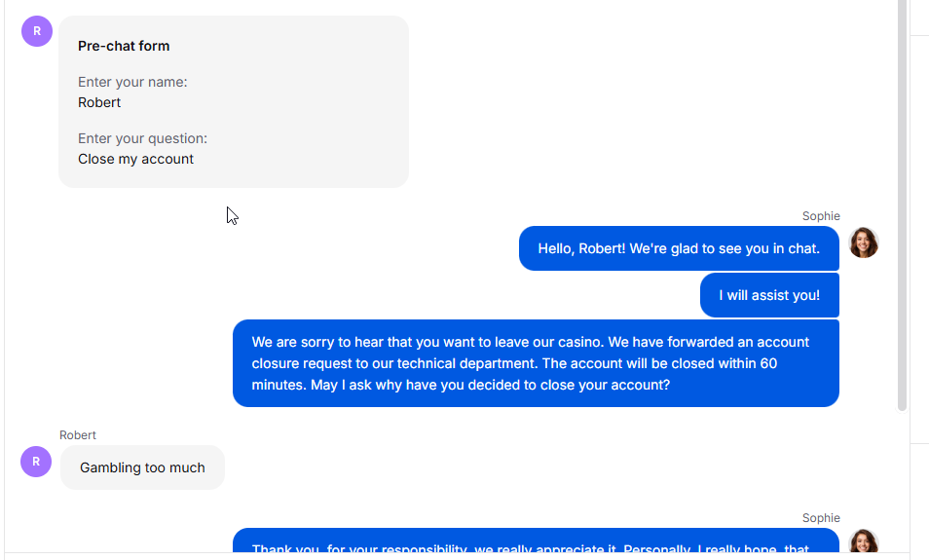Click Sophie's name label above the greeting
Viewport: 929px width, 560px height.
tap(821, 216)
